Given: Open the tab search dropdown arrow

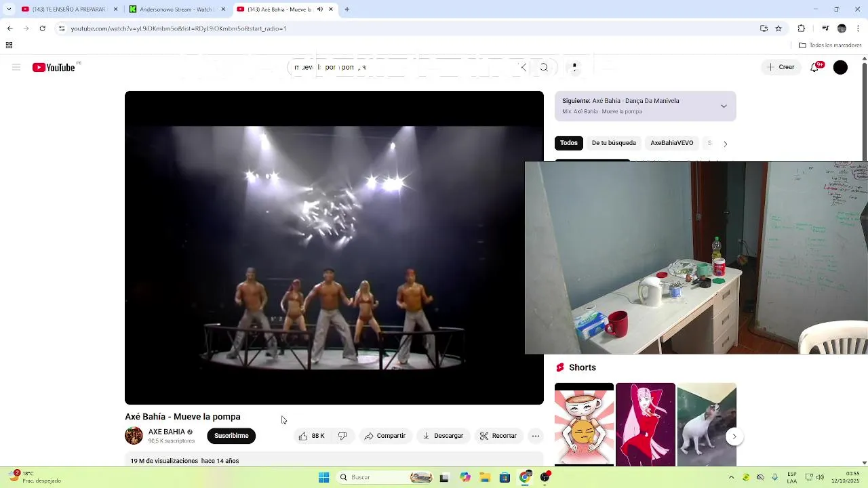Looking at the screenshot, I should (x=9, y=9).
